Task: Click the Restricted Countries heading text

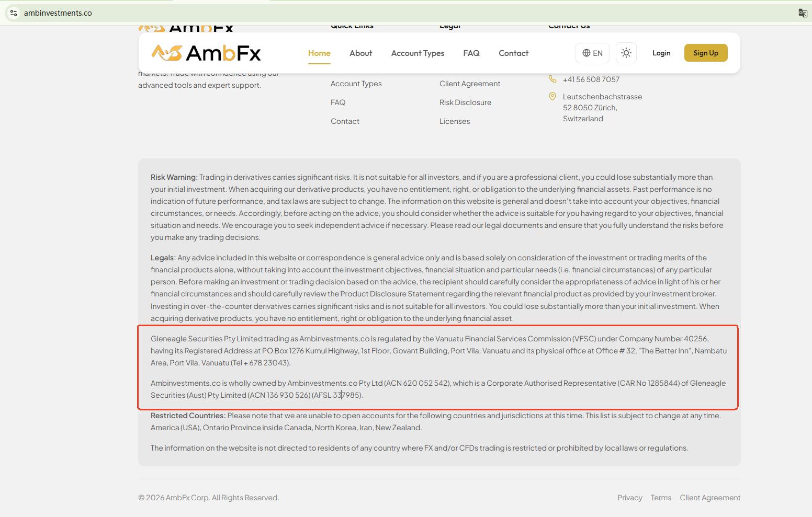Action: click(x=188, y=416)
